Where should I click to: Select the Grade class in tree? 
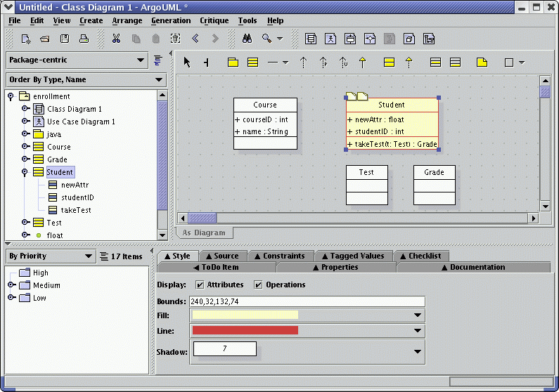(x=57, y=159)
